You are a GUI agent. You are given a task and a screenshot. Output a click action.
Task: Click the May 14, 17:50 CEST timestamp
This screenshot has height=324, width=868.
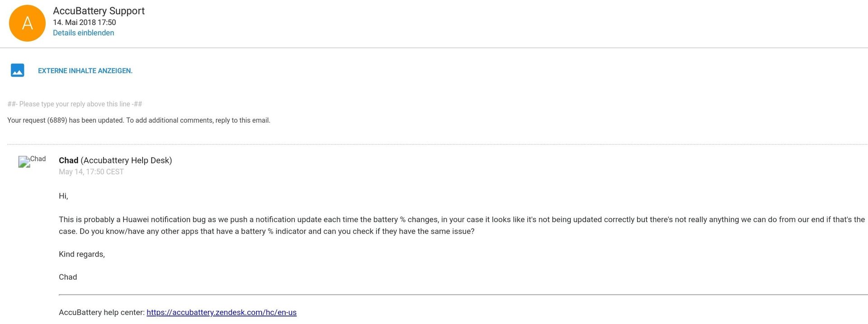click(91, 172)
